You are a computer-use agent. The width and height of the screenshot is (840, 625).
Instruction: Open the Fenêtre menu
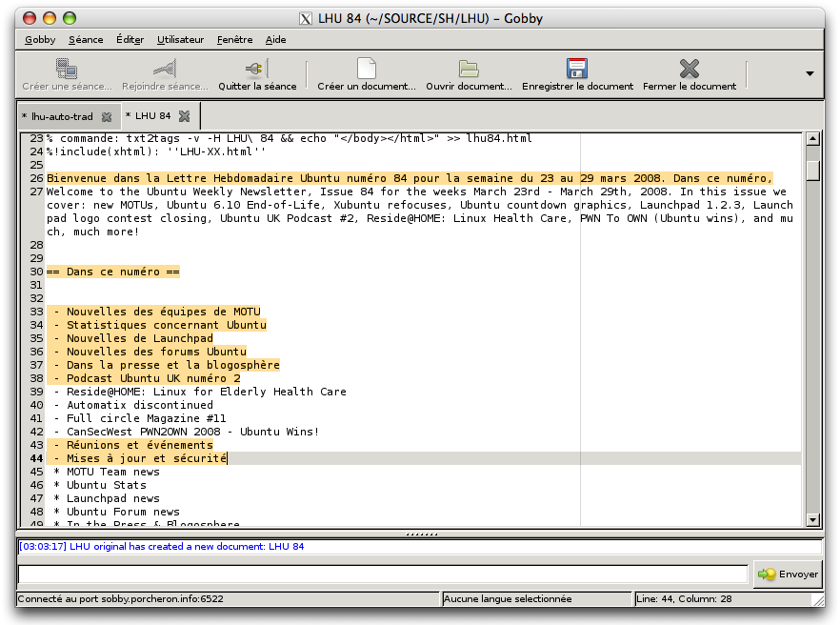[x=234, y=40]
